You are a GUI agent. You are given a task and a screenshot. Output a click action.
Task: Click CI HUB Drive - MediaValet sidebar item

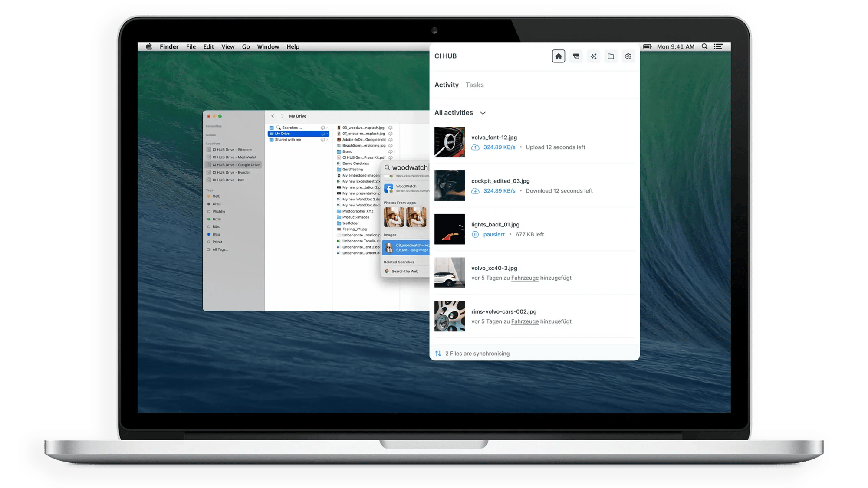click(233, 157)
